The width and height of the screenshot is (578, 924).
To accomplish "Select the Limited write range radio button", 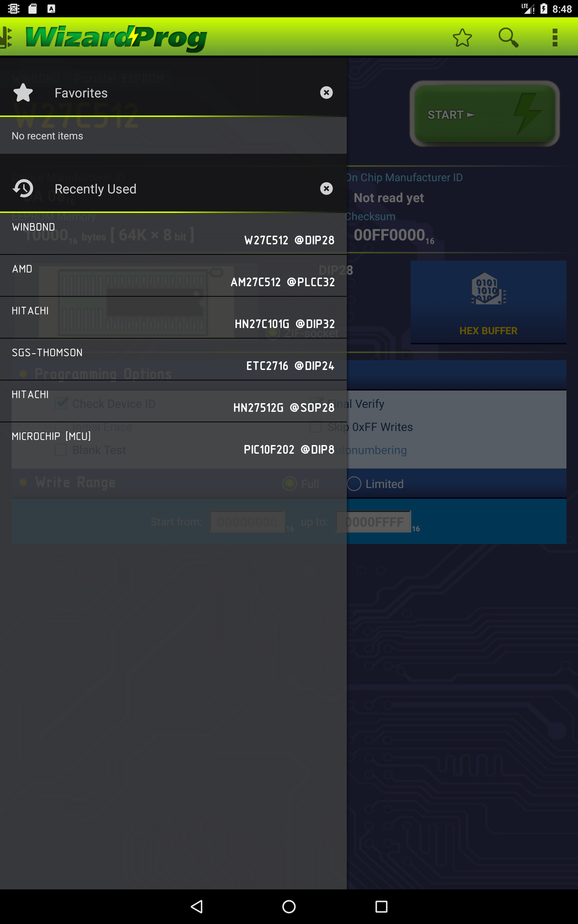I will coord(354,484).
